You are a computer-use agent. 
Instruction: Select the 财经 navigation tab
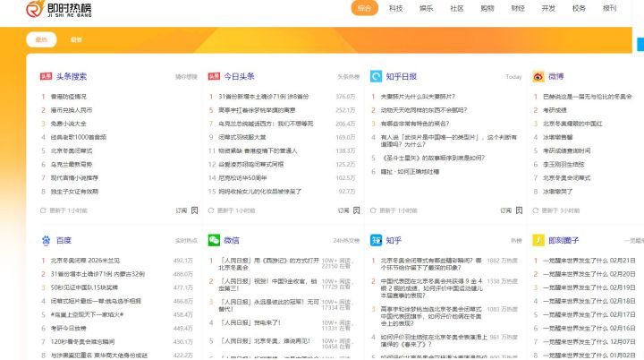pos(518,8)
